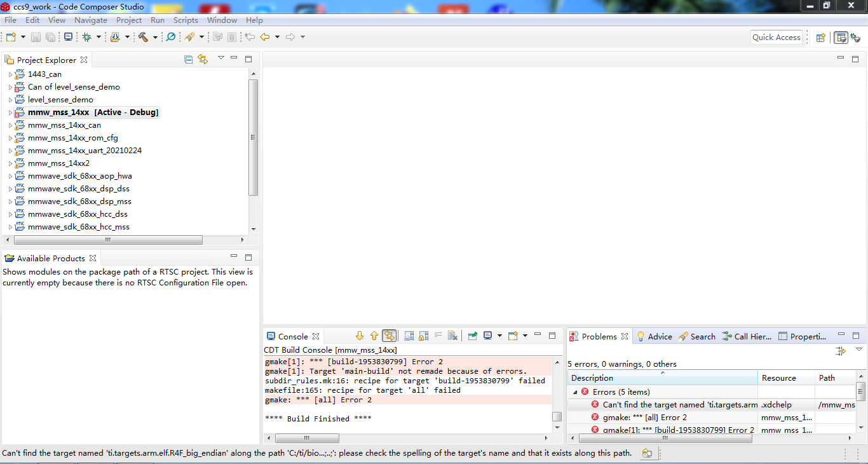Open the Project menu
The height and width of the screenshot is (464, 868).
(x=129, y=20)
